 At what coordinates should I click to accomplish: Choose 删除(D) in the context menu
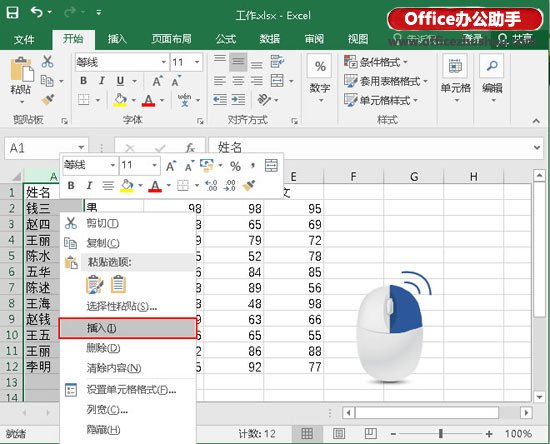[127, 348]
